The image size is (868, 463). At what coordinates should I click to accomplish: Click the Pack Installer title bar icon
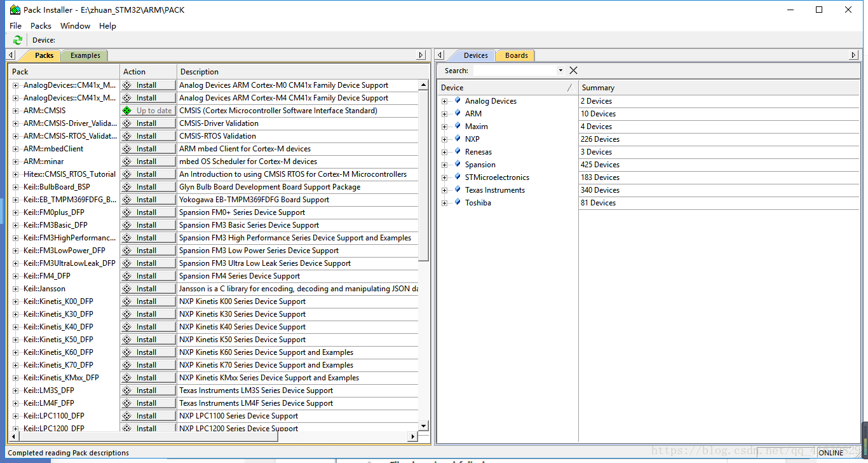pos(15,10)
